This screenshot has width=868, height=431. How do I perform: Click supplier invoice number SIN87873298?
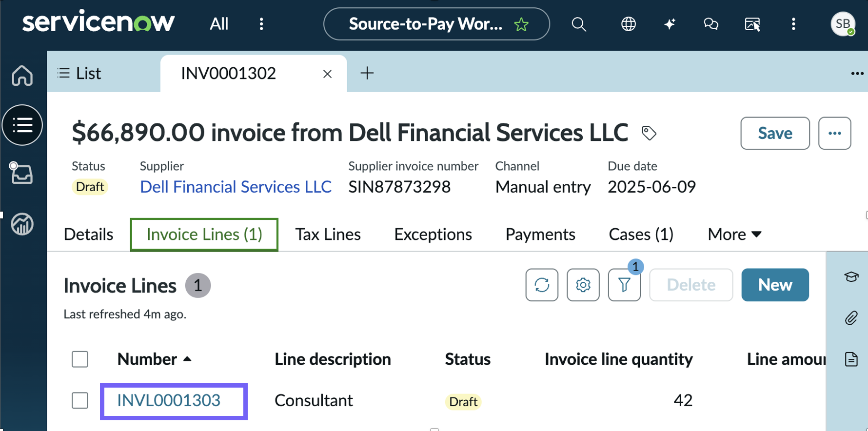[x=399, y=187]
